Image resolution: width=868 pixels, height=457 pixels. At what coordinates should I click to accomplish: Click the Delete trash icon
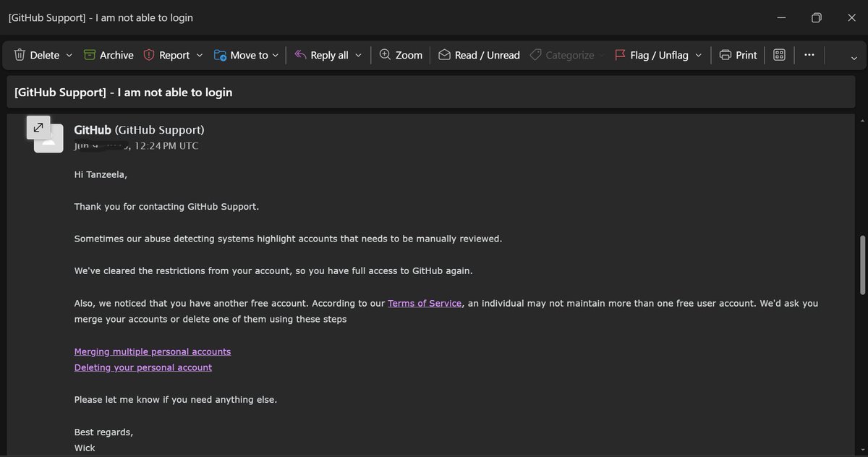pos(20,55)
